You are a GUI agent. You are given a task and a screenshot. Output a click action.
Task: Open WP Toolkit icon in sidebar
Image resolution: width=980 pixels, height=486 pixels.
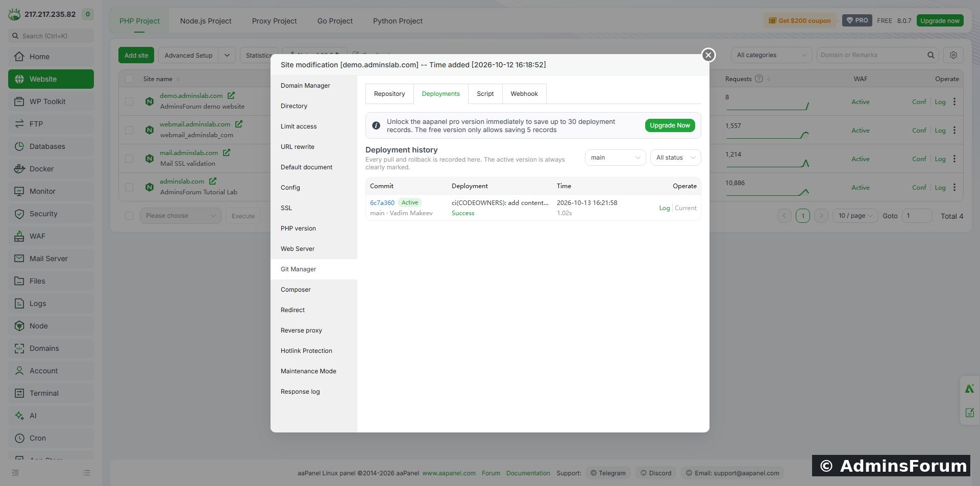[19, 101]
